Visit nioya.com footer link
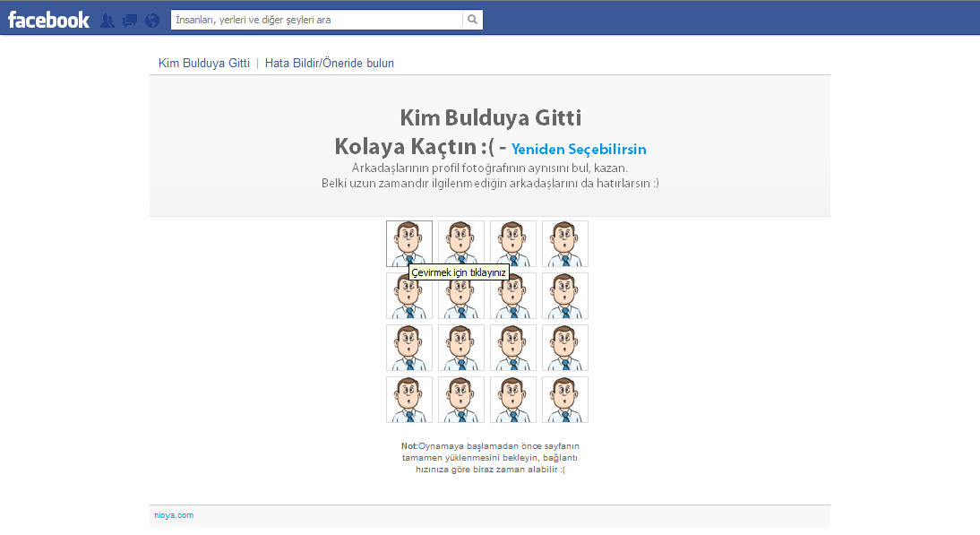Image resolution: width=980 pixels, height=535 pixels. 174,515
